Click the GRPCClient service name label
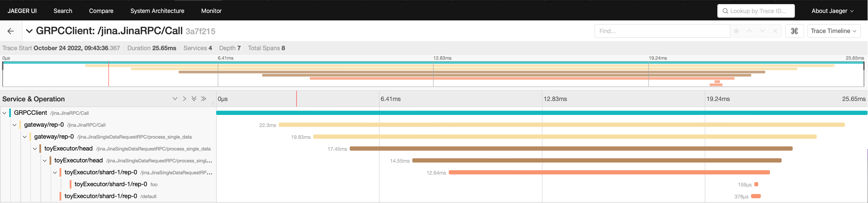The image size is (868, 203). 30,113
